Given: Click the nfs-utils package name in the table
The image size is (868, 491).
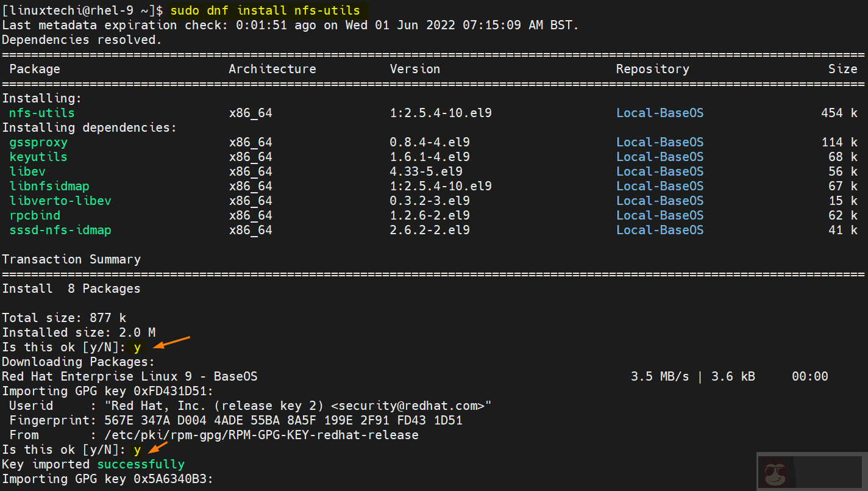Looking at the screenshot, I should pos(42,113).
